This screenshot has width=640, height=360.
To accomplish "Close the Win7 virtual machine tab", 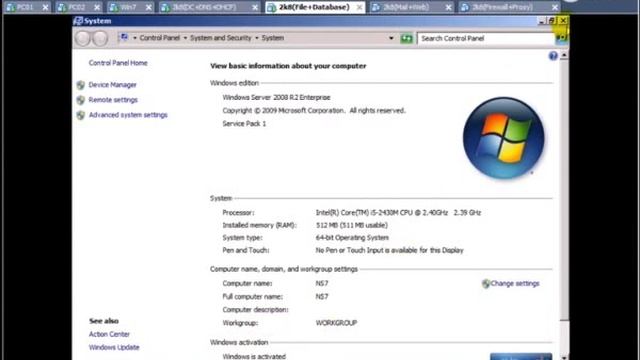I will pyautogui.click(x=149, y=7).
